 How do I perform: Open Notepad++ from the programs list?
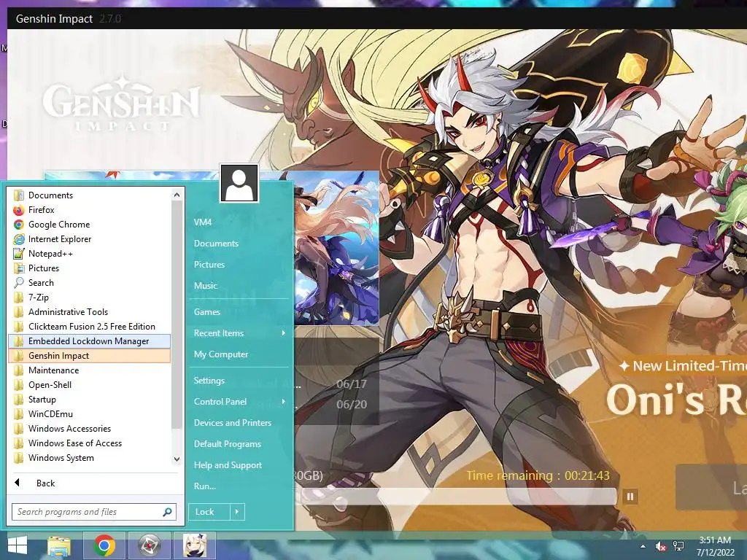coord(89,254)
